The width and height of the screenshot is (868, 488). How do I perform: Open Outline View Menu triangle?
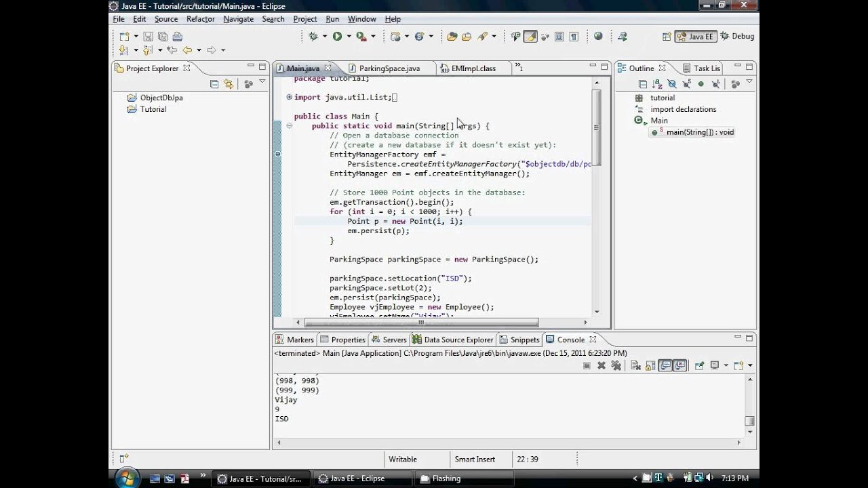click(x=749, y=82)
